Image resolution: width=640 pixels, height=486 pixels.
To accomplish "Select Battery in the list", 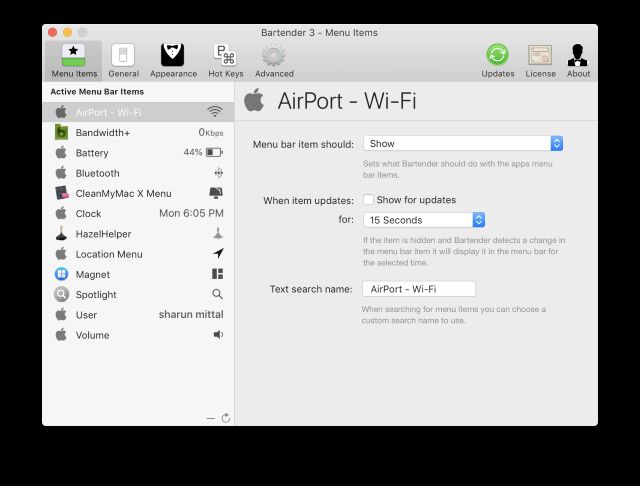I will point(138,153).
